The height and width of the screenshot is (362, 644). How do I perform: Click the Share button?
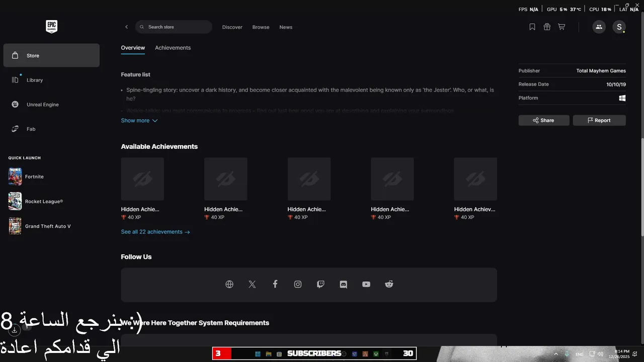[x=544, y=120]
